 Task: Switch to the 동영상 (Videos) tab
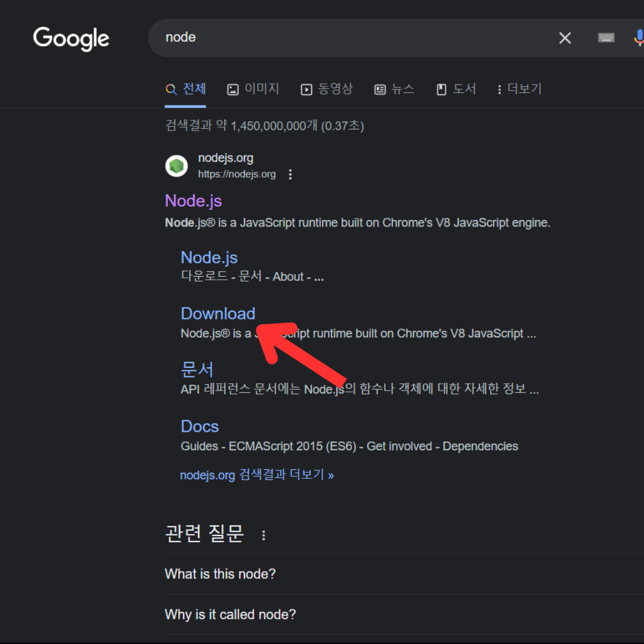coord(327,89)
